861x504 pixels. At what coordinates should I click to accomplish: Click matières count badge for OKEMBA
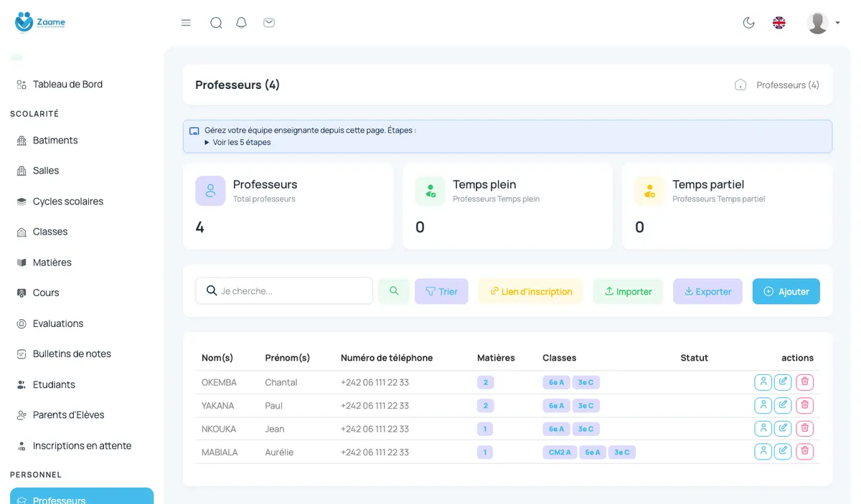(x=485, y=382)
